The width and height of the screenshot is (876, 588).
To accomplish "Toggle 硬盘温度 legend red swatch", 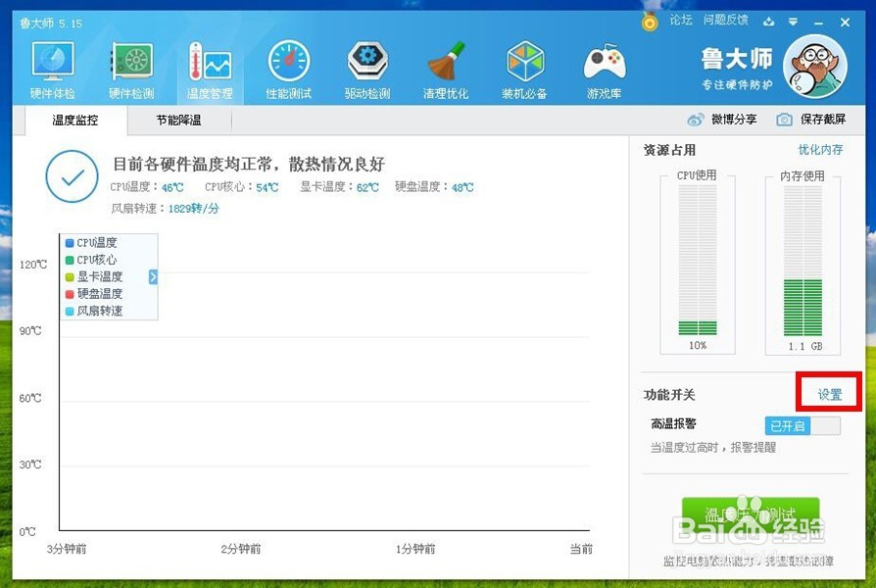I will tap(70, 294).
